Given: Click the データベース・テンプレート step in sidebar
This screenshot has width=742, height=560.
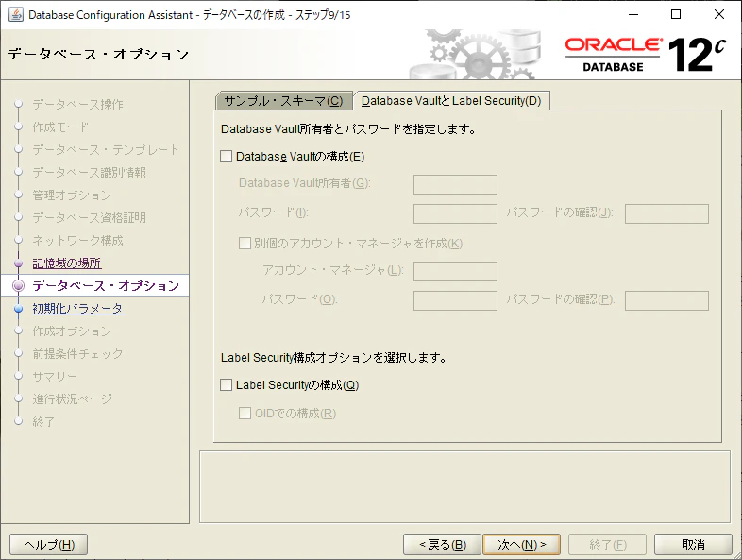Looking at the screenshot, I should [x=106, y=149].
